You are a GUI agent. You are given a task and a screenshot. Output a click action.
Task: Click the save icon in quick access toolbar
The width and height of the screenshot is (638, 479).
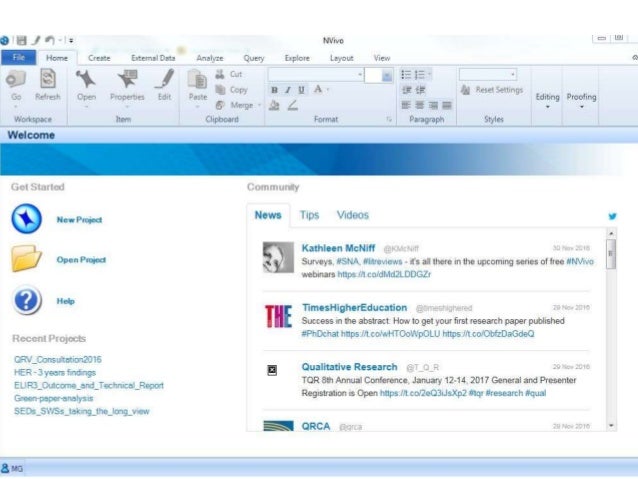(22, 40)
